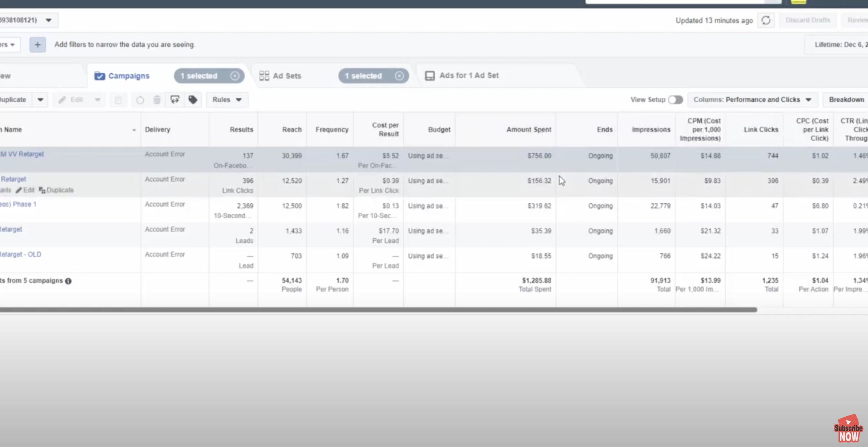Screen dimensions: 868x447
Task: Click the export share icon in toolbar
Action: (x=175, y=100)
